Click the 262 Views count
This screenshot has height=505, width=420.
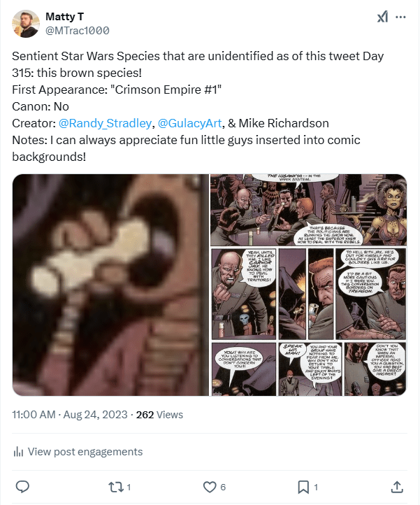[159, 415]
